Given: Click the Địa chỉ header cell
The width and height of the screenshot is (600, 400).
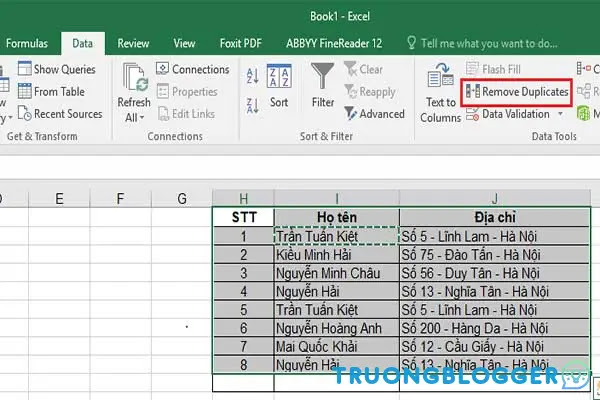Looking at the screenshot, I should (x=495, y=217).
